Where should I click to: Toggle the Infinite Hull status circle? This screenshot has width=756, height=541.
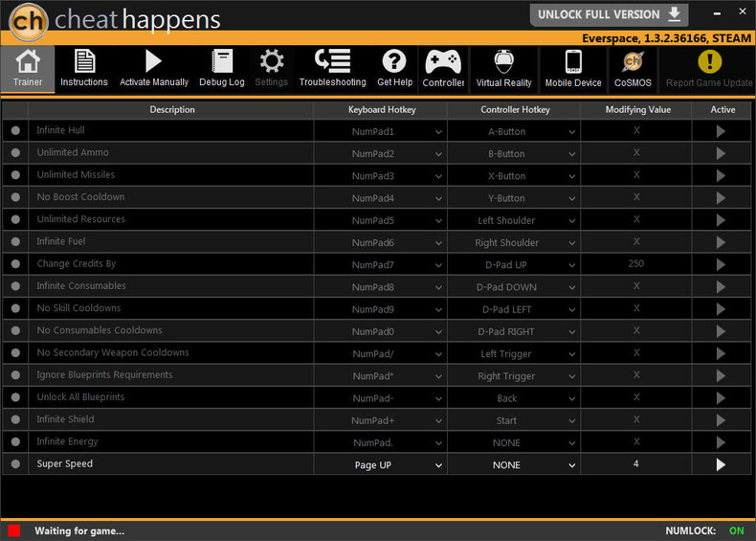click(x=15, y=130)
